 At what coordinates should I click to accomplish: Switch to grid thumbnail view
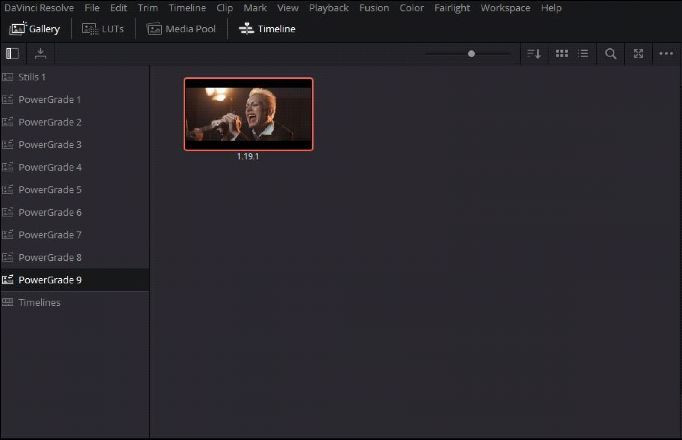(x=562, y=54)
